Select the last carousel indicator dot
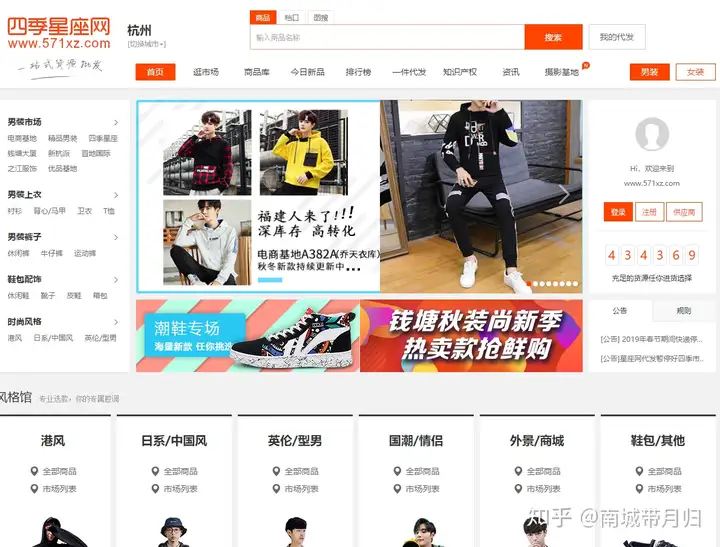Image resolution: width=720 pixels, height=547 pixels. [x=575, y=284]
